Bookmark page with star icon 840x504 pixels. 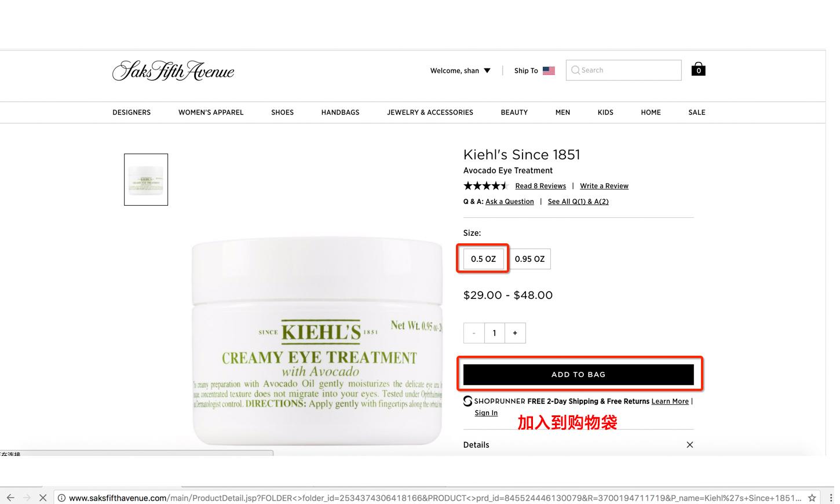[x=812, y=498]
